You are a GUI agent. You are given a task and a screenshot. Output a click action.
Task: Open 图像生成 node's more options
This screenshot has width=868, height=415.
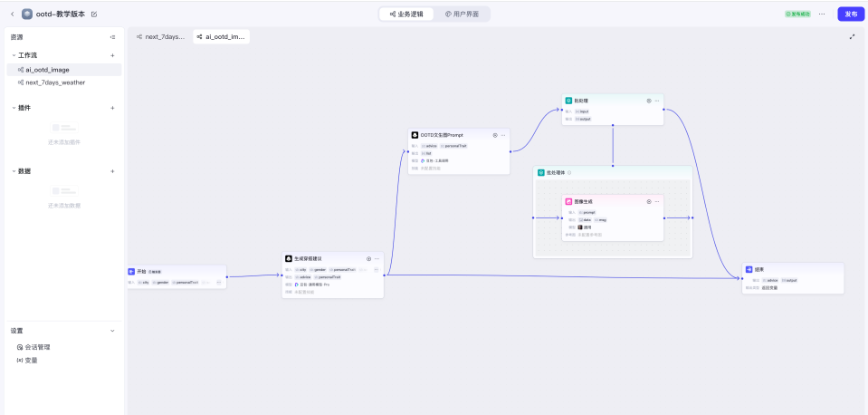(x=657, y=201)
